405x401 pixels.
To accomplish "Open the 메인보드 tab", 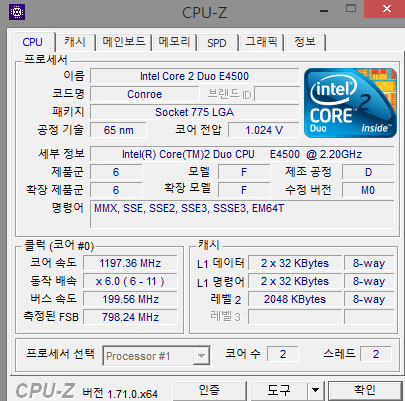I will click(124, 42).
